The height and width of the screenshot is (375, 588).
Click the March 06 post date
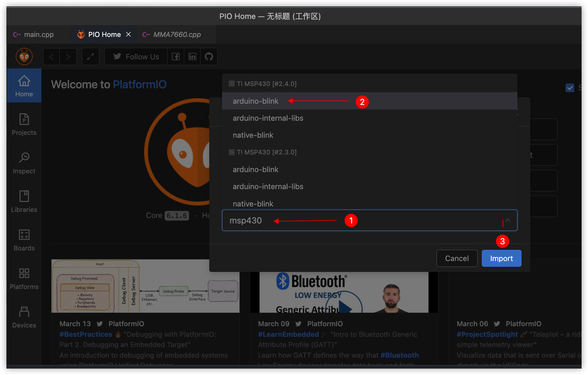(472, 324)
